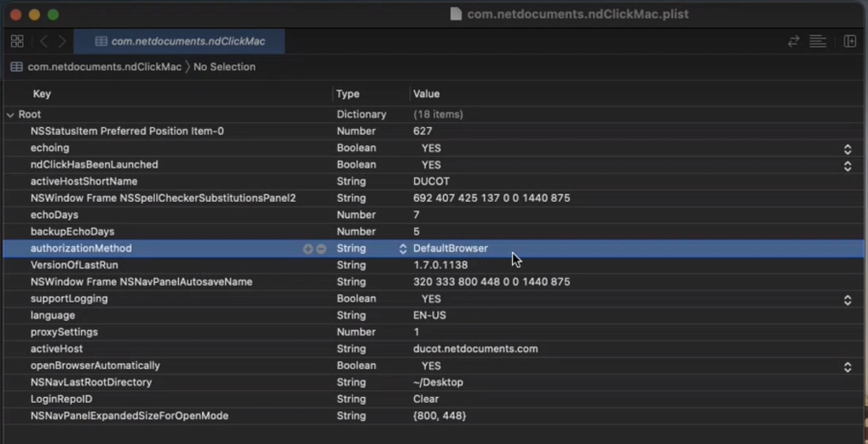868x444 pixels.
Task: Select the supportLogging key
Action: (x=69, y=299)
